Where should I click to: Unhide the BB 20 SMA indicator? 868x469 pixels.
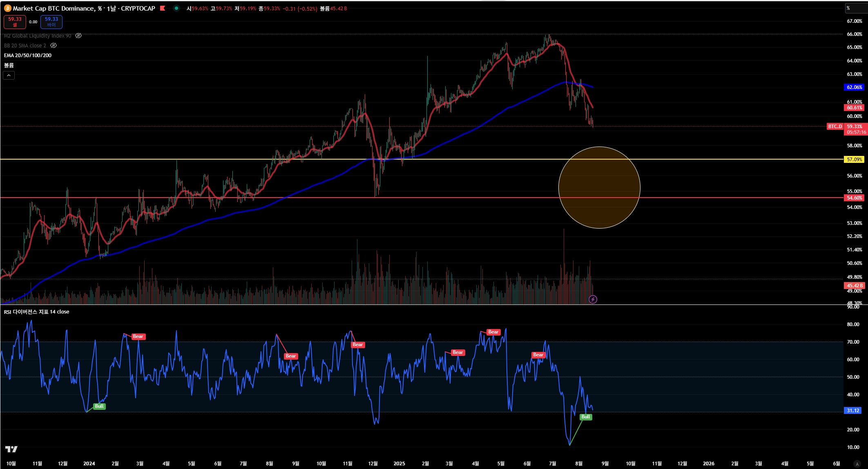[53, 46]
